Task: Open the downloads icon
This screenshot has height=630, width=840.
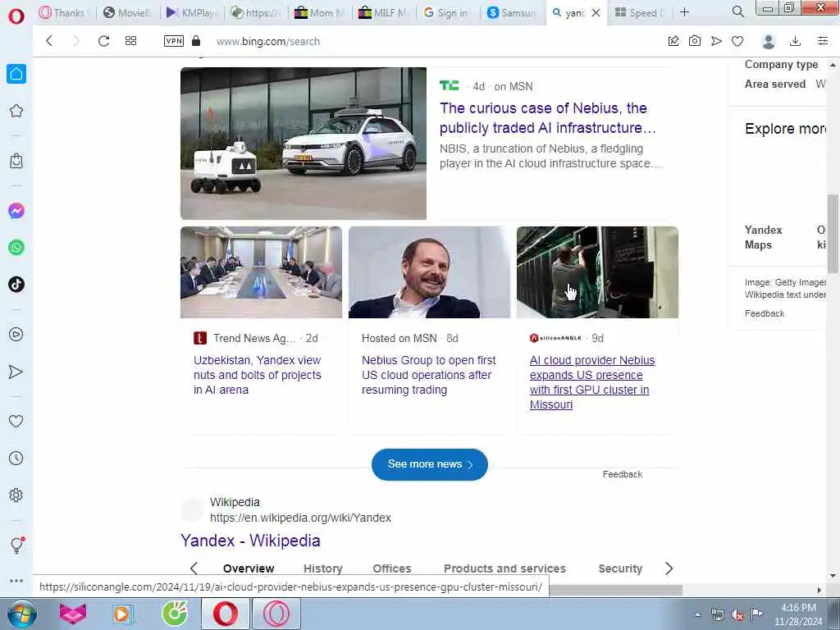Action: coord(796,41)
